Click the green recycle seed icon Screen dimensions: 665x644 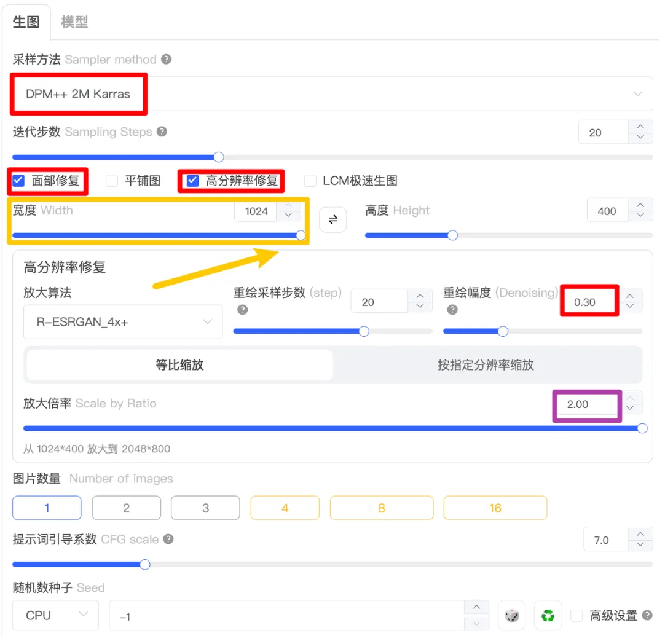click(548, 615)
